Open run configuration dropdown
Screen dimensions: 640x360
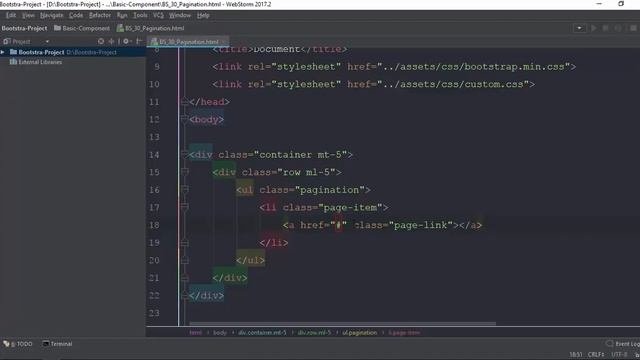pyautogui.click(x=579, y=28)
